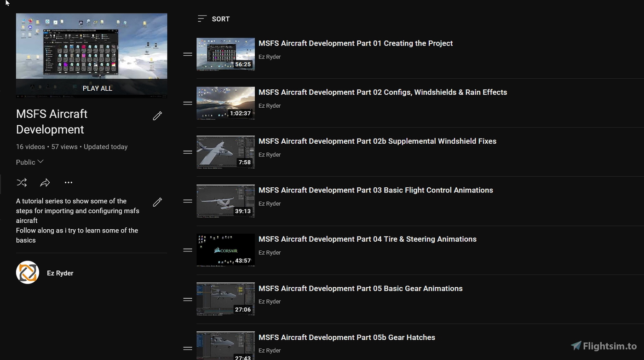Viewport: 644px width, 360px height.
Task: Click the Flightsim.to paper plane logo
Action: click(575, 346)
